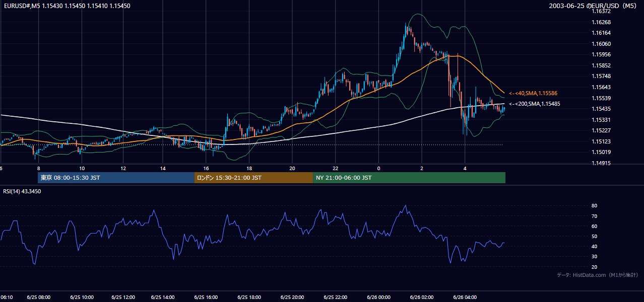Click price axis label 1.15748
The image size is (644, 302).
(x=602, y=76)
